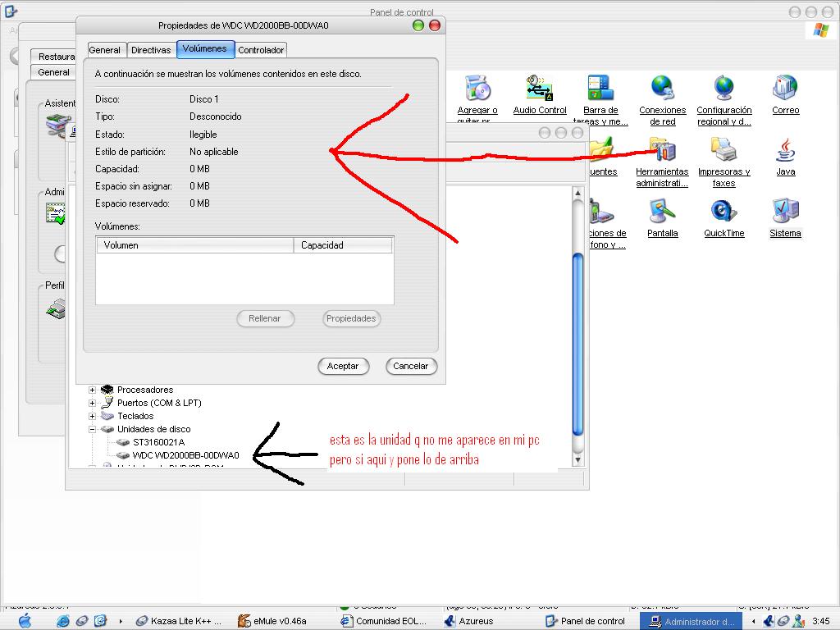Click the device list scroll-down arrow

pyautogui.click(x=577, y=459)
